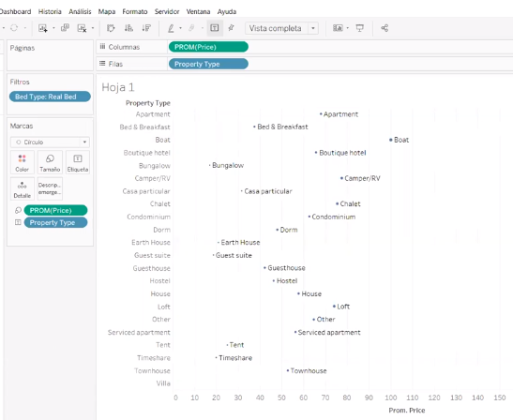The width and height of the screenshot is (513, 420).
Task: Click the refresh data source icon
Action: coord(14,28)
